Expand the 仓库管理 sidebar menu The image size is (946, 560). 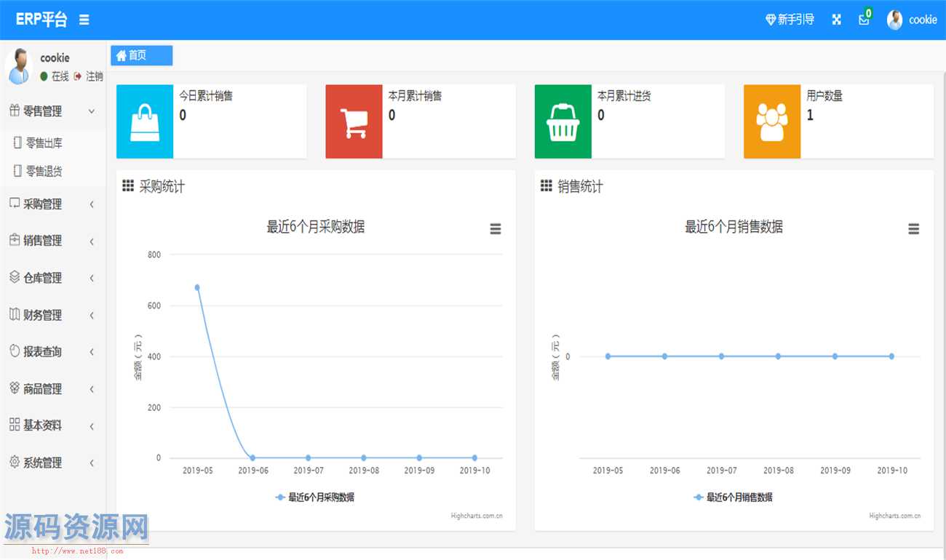pyautogui.click(x=52, y=278)
